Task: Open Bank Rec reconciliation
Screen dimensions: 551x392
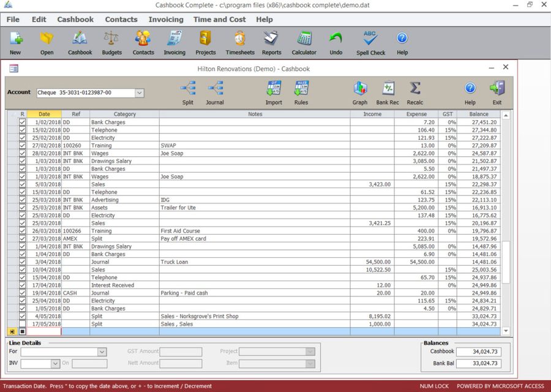Action: tap(388, 88)
